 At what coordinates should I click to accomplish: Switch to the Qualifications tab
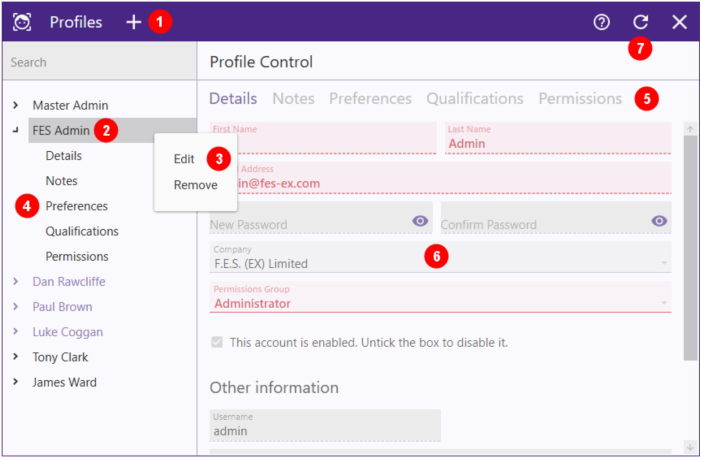[474, 99]
